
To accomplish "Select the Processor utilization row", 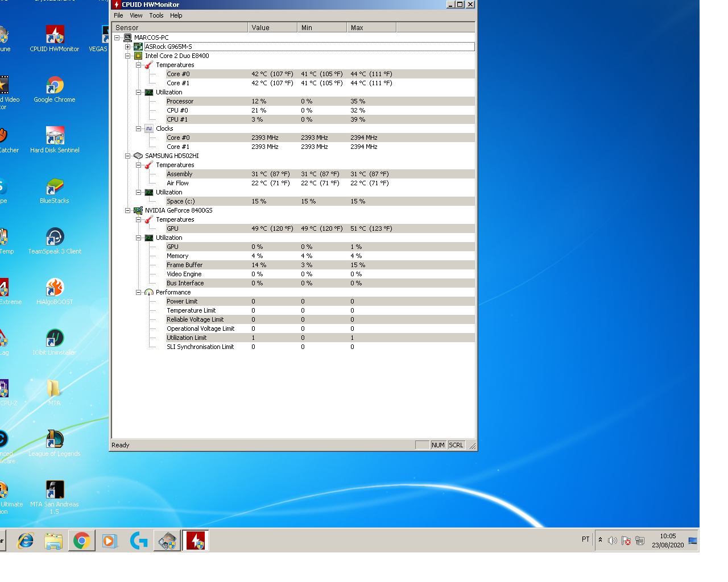I will point(320,101).
